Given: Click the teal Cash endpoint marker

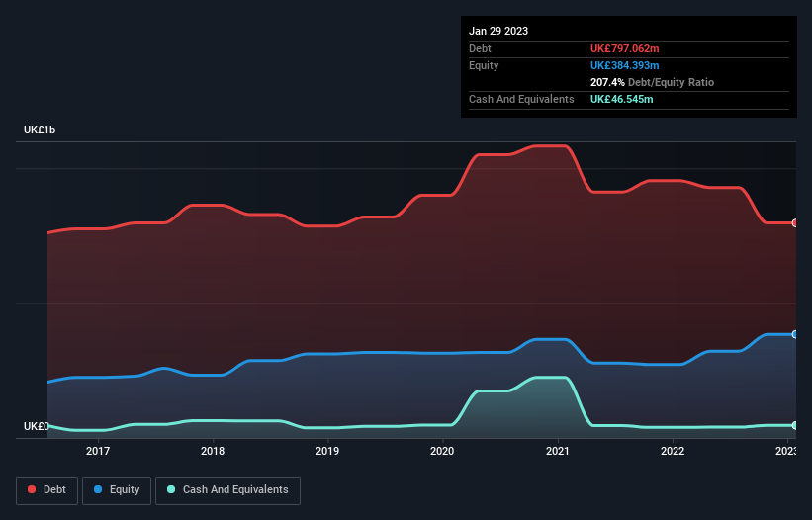Looking at the screenshot, I should coord(795,425).
